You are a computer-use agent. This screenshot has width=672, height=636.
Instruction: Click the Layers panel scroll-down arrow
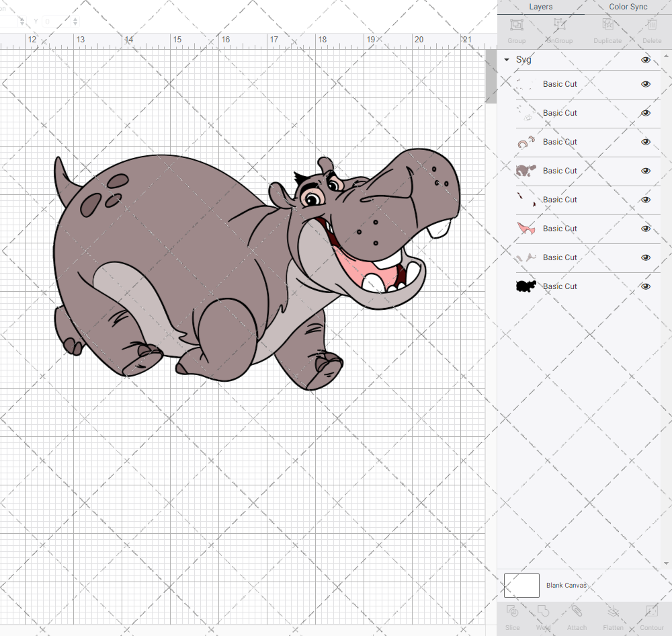point(665,563)
